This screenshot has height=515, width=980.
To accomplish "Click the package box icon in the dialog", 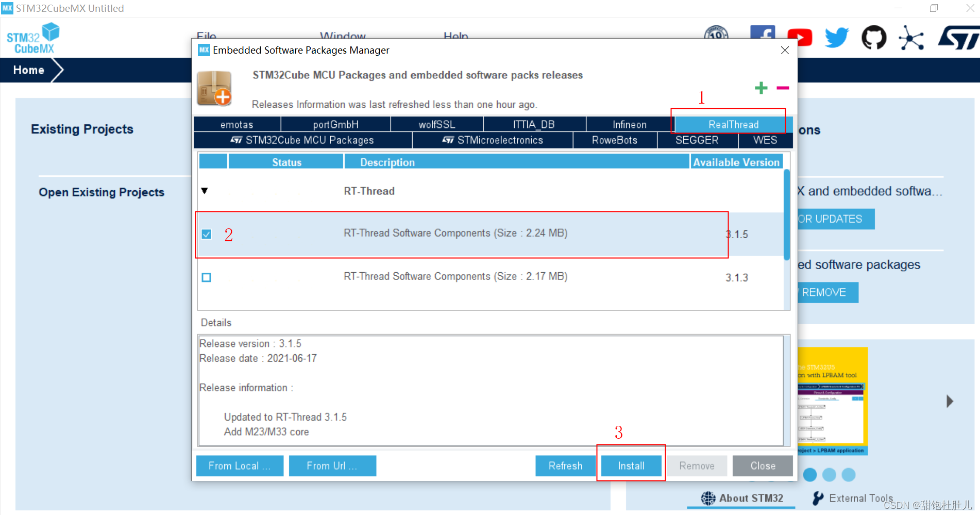I will point(214,88).
